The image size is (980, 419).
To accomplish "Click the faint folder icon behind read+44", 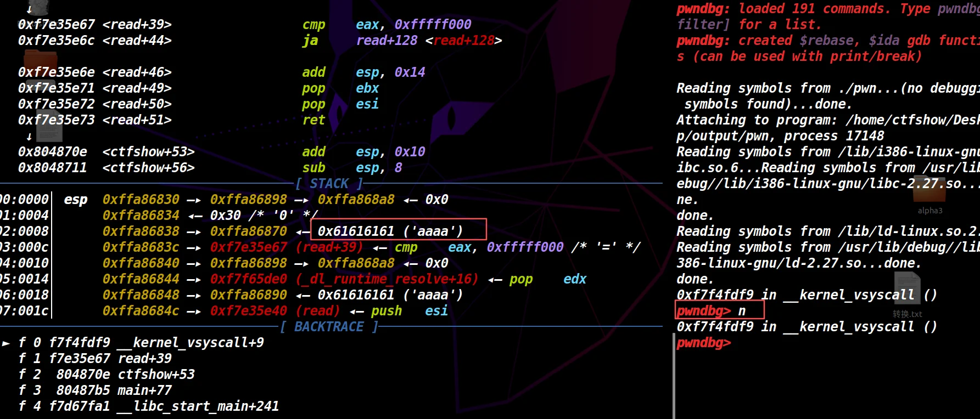I will 40,61.
